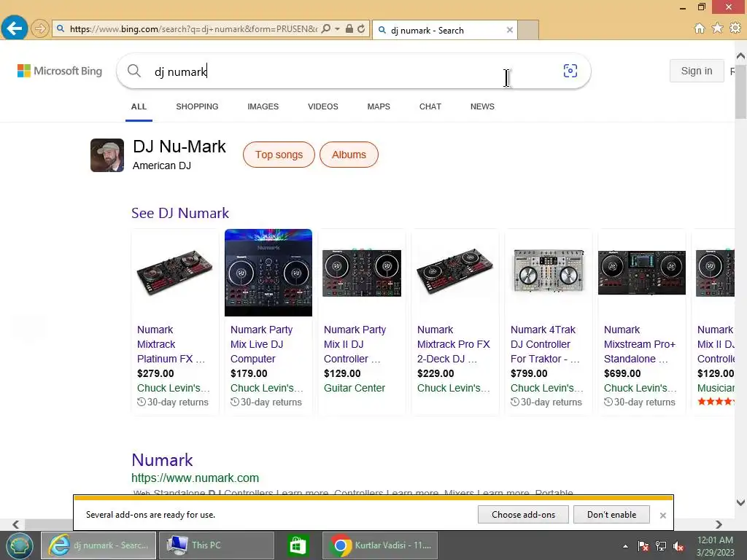This screenshot has width=747, height=560.
Task: Open Tools via the gear icon
Action: click(x=735, y=28)
